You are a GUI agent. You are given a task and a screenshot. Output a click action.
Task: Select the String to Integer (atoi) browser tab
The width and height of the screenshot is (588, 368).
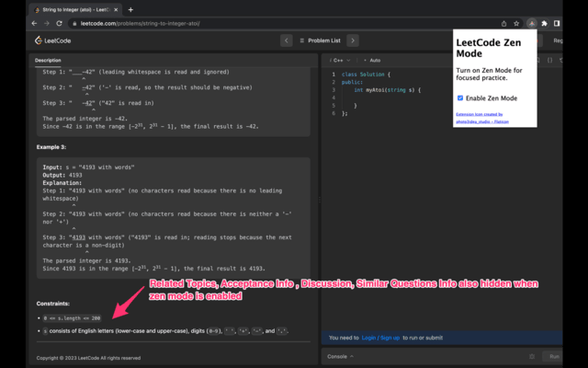click(75, 10)
